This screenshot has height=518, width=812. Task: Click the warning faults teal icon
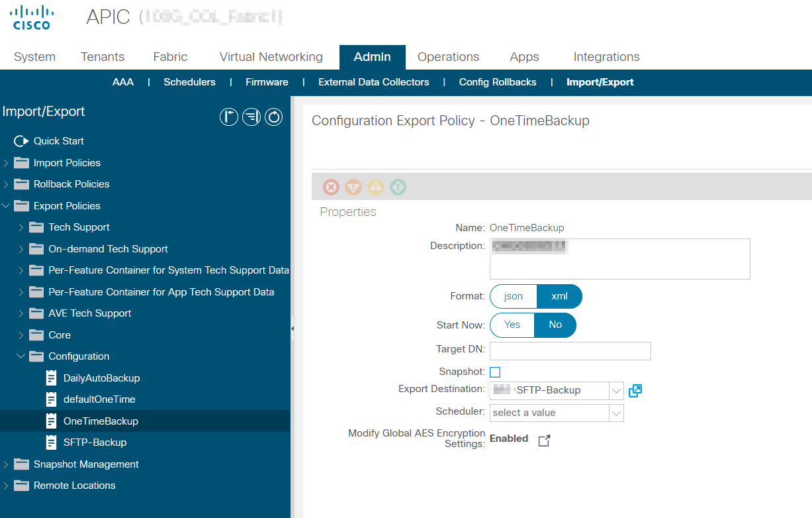(398, 187)
